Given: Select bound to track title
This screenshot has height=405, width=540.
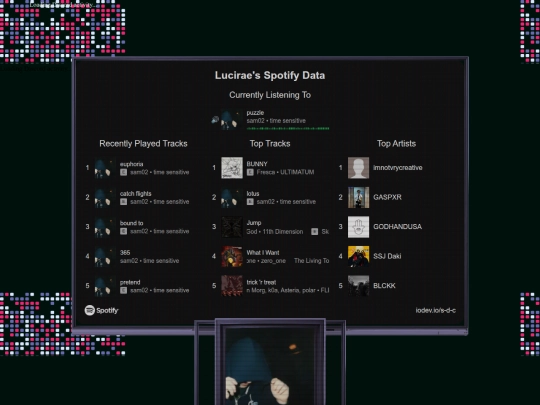Looking at the screenshot, I should click(x=132, y=223).
